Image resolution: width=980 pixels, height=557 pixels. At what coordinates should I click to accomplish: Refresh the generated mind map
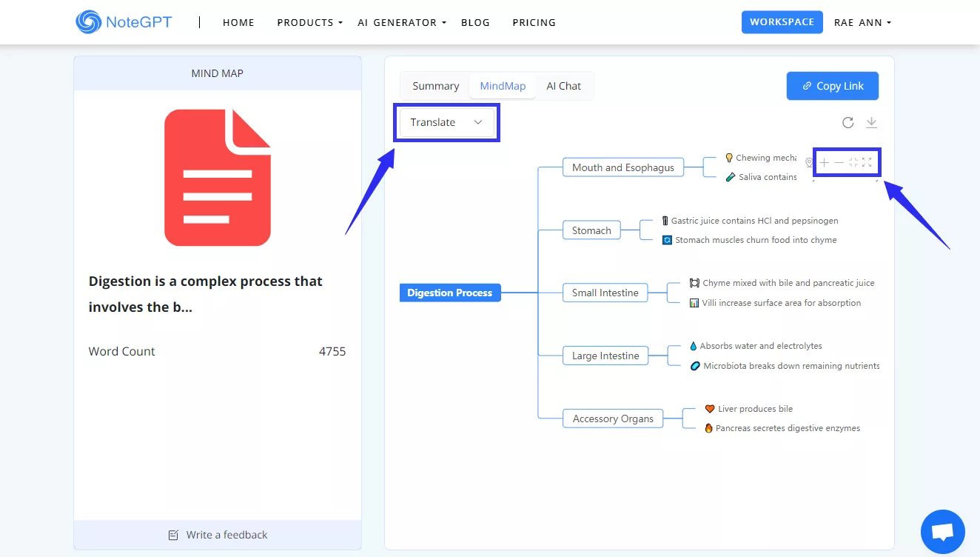848,122
